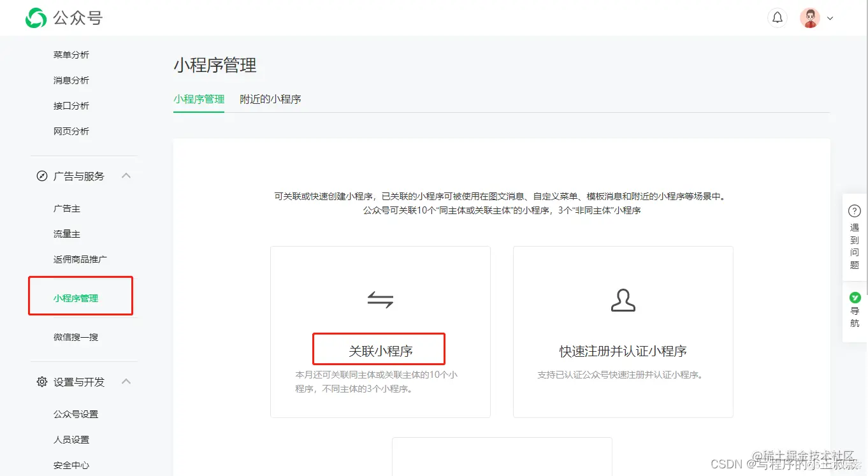The width and height of the screenshot is (868, 476).
Task: Click the compass icon beside 广告与服务
Action: pyautogui.click(x=42, y=176)
